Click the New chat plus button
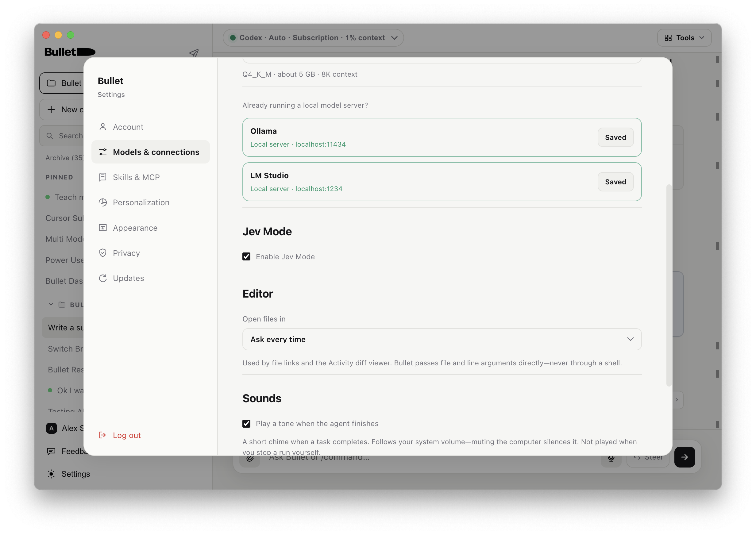The image size is (756, 535). 62,110
